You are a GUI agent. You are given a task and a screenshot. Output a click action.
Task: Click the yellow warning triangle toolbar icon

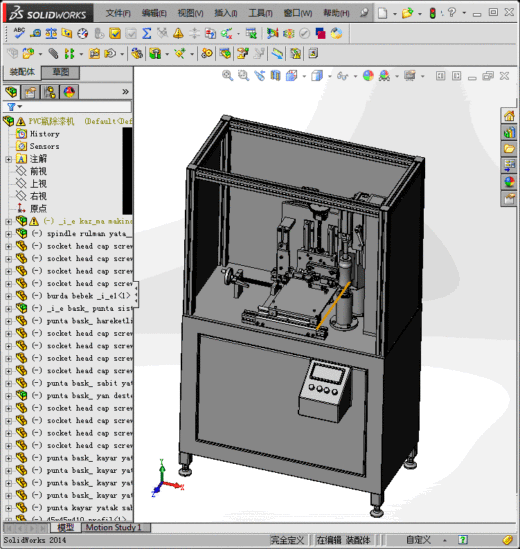click(x=178, y=33)
